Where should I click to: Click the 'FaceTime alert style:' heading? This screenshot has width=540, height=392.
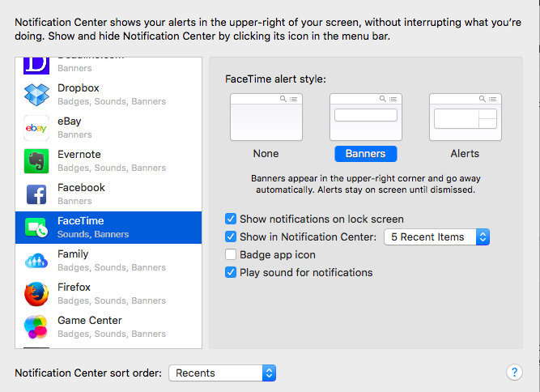tap(275, 79)
